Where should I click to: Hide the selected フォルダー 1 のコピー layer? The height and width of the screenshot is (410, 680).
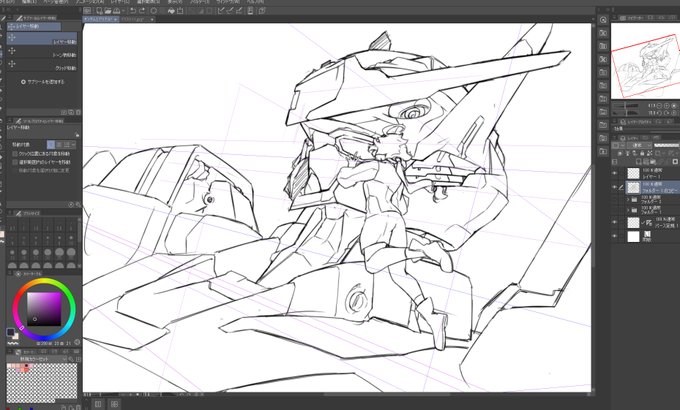pyautogui.click(x=615, y=187)
